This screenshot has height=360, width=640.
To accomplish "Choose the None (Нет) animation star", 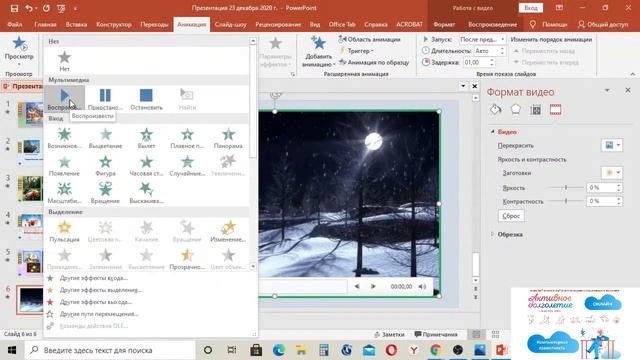I will point(64,61).
